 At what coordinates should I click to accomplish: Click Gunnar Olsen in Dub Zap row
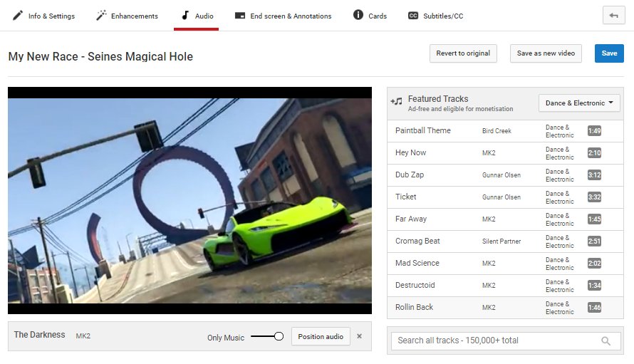point(502,175)
